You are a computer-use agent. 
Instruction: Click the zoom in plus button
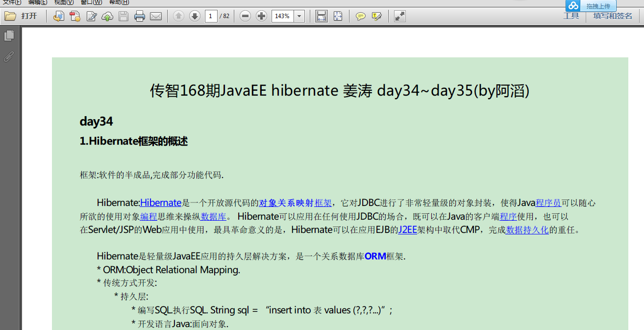[x=262, y=16]
